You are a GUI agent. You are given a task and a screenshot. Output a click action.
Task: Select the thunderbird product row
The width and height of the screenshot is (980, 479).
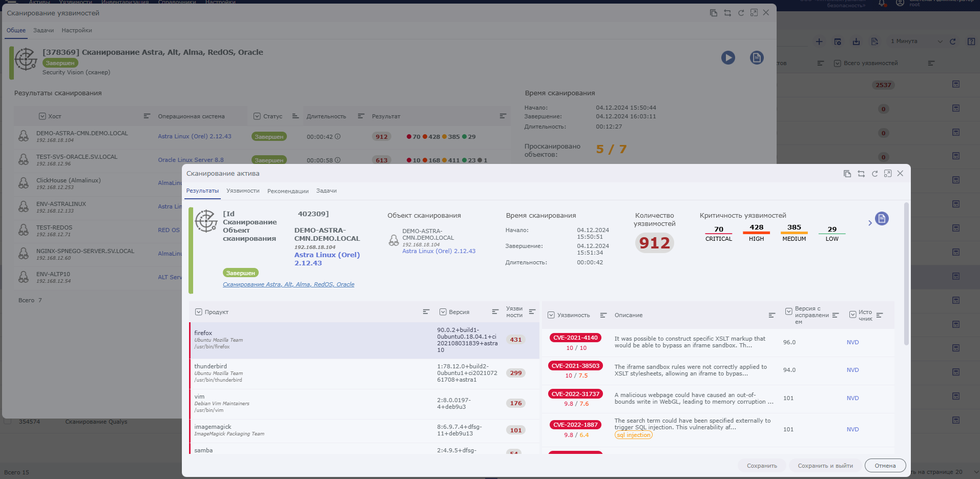(x=364, y=373)
